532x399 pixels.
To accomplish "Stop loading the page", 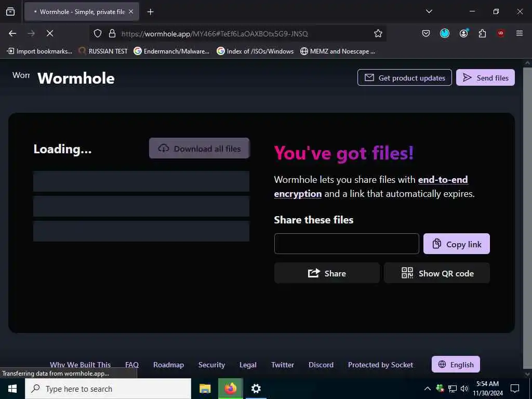I will (x=50, y=33).
